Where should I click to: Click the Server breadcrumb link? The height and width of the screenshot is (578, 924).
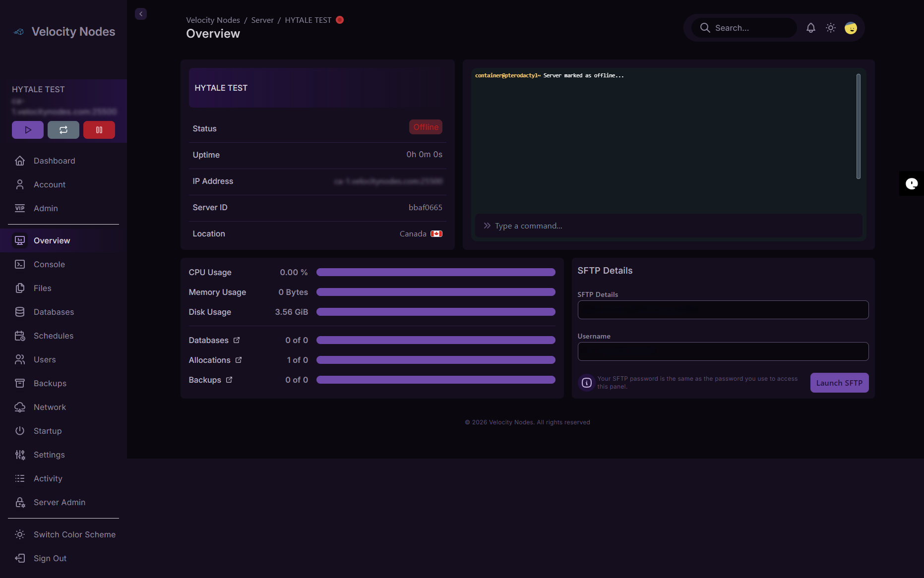pyautogui.click(x=262, y=20)
